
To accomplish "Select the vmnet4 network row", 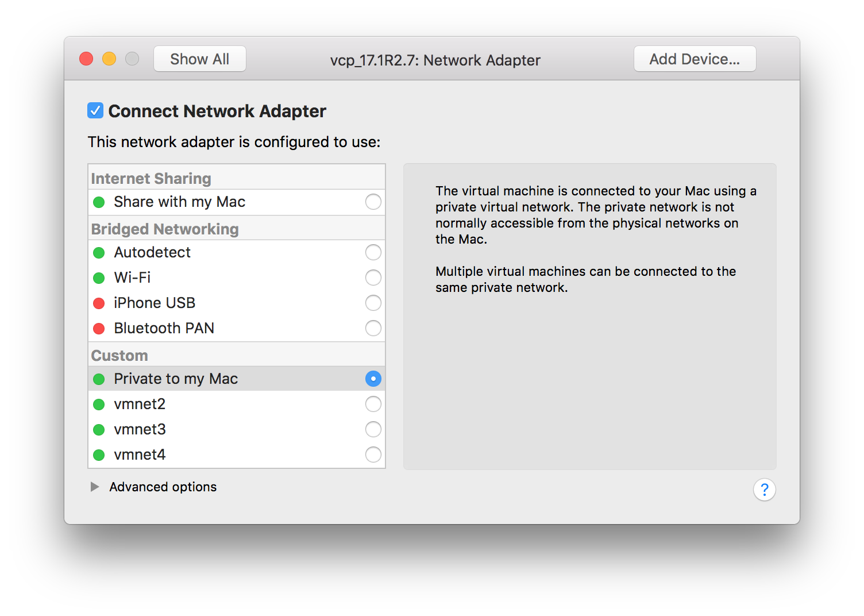I will coord(230,455).
